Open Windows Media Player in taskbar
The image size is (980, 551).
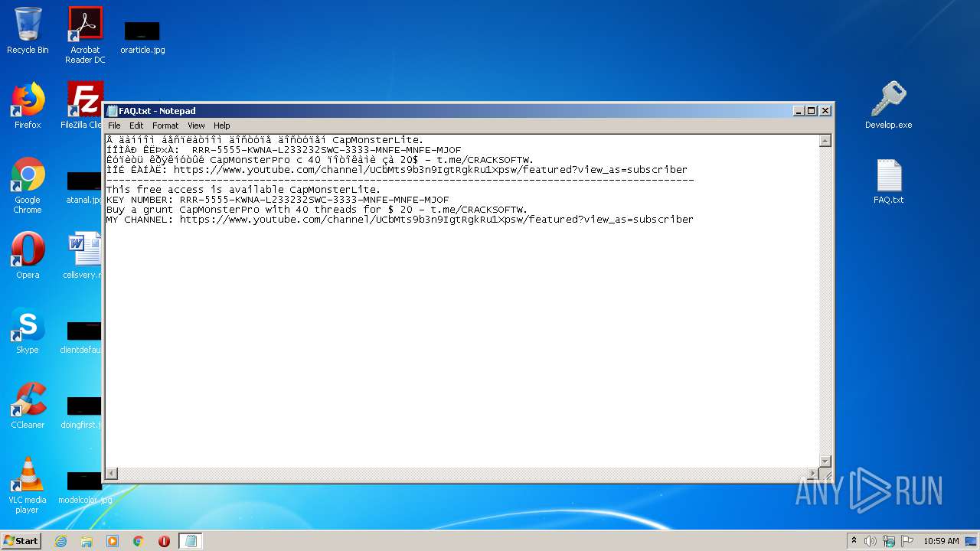tap(113, 541)
